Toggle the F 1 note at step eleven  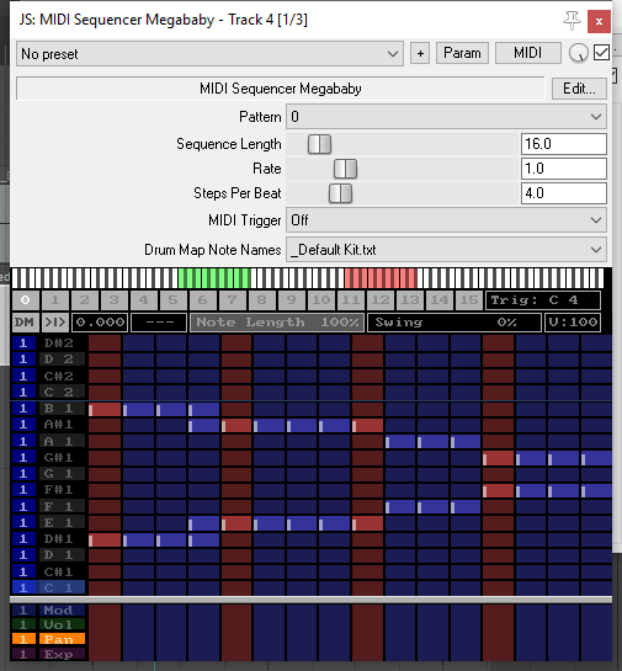(x=434, y=508)
